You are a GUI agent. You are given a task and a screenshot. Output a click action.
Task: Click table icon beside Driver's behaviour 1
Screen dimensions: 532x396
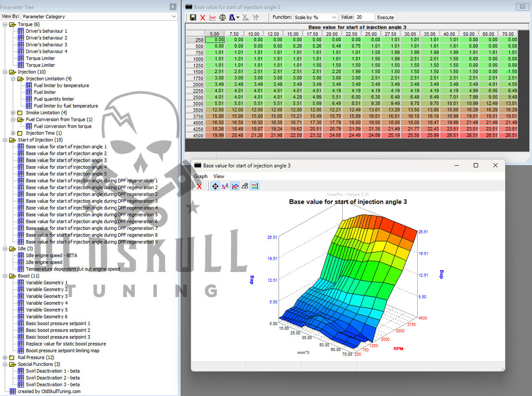click(x=21, y=31)
